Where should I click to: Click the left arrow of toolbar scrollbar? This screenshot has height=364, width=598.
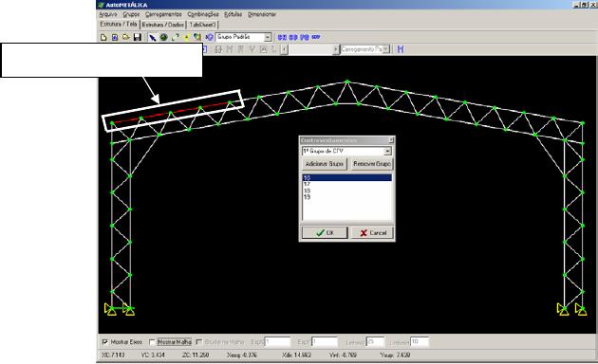click(284, 49)
